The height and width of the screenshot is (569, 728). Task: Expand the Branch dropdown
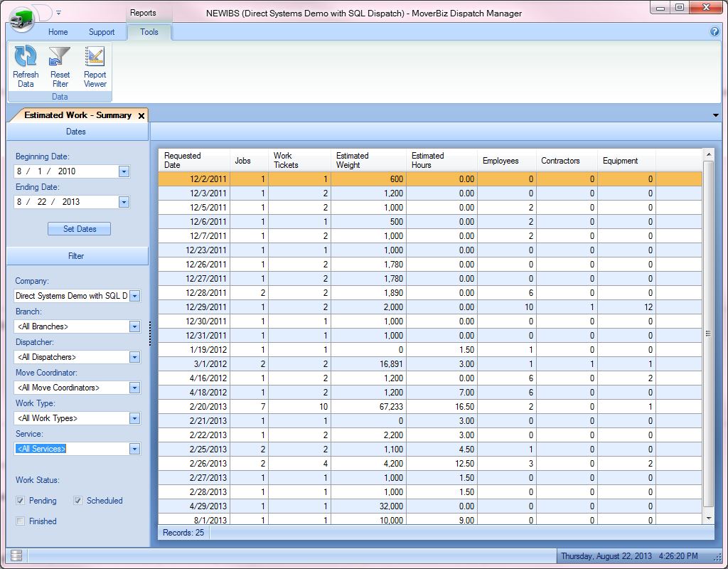click(134, 326)
